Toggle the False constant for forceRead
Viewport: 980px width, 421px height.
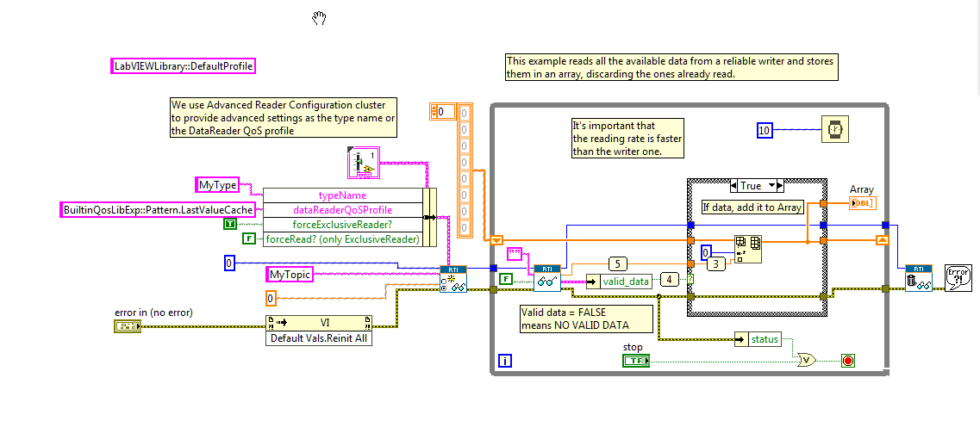coord(249,238)
